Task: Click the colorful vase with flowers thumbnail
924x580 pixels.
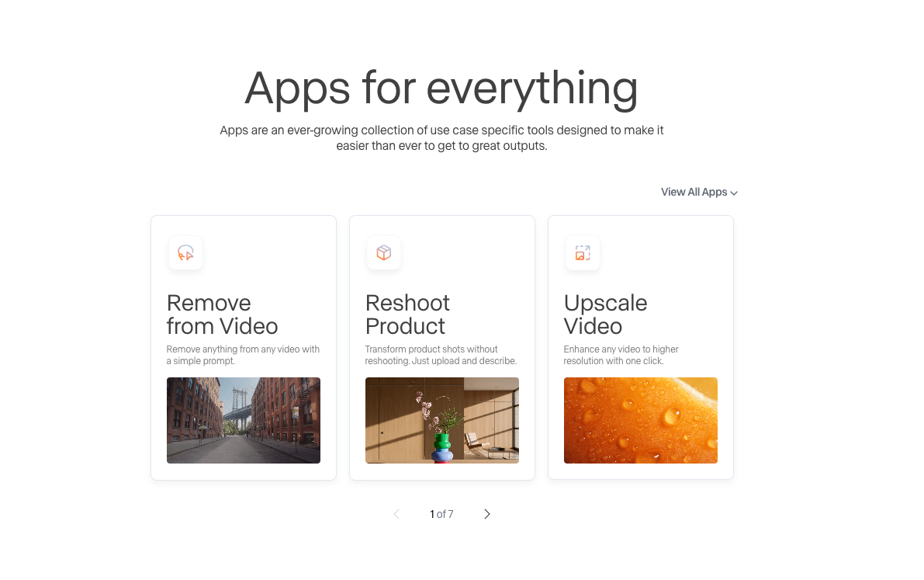Action: click(x=442, y=420)
